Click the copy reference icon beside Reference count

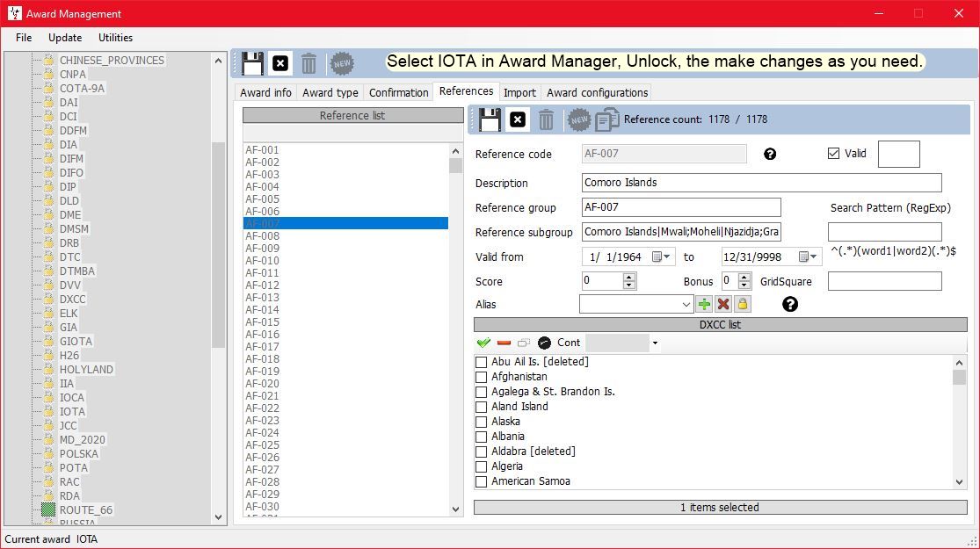tap(606, 119)
